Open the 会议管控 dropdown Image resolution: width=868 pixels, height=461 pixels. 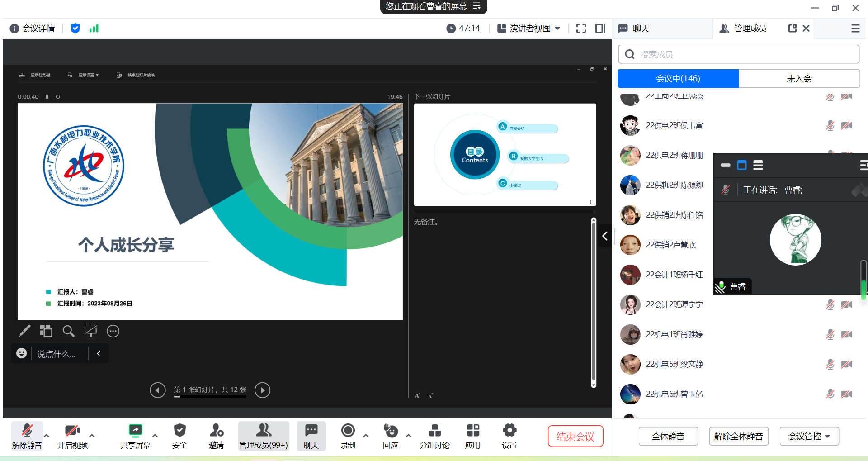809,436
